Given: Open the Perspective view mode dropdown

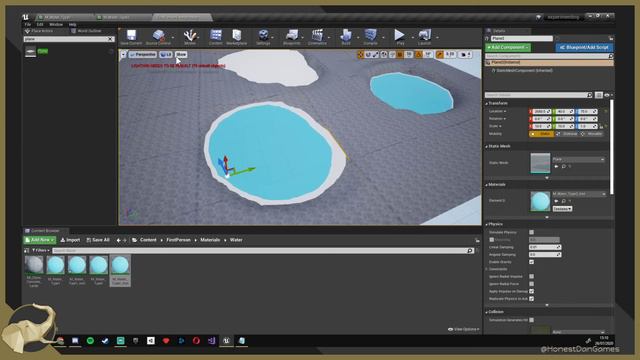Looking at the screenshot, I should pos(142,54).
